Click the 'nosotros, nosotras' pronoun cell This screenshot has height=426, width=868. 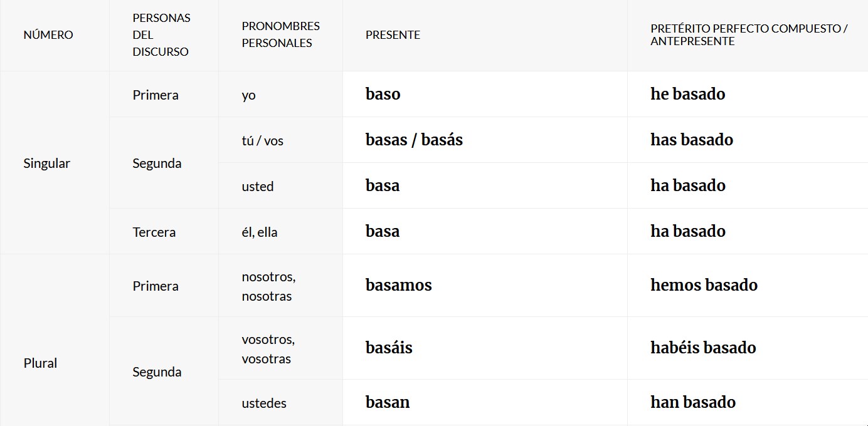[x=268, y=286]
